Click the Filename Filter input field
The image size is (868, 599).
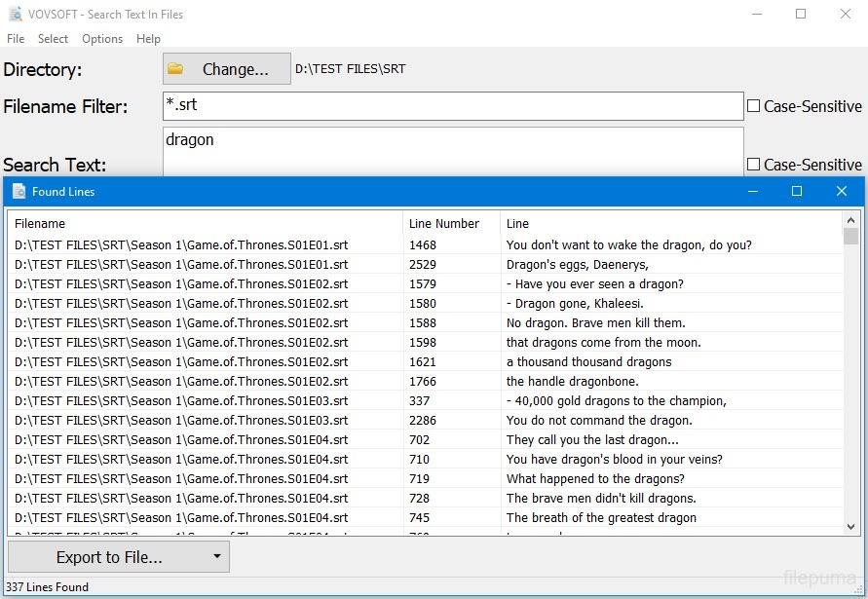(x=453, y=106)
